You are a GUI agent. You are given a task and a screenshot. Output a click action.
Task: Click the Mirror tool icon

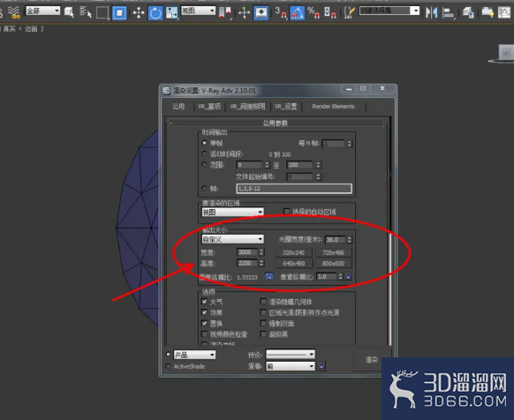(431, 12)
